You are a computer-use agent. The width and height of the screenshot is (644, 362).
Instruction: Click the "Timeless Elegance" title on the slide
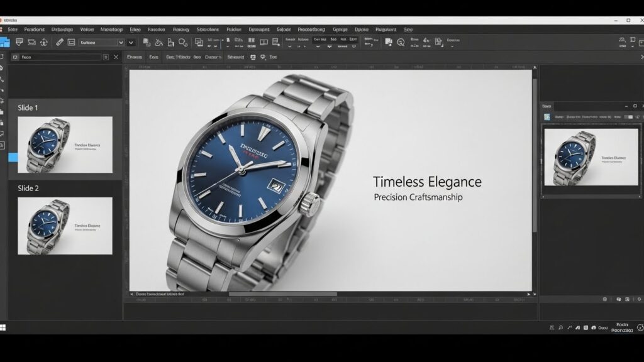(427, 182)
